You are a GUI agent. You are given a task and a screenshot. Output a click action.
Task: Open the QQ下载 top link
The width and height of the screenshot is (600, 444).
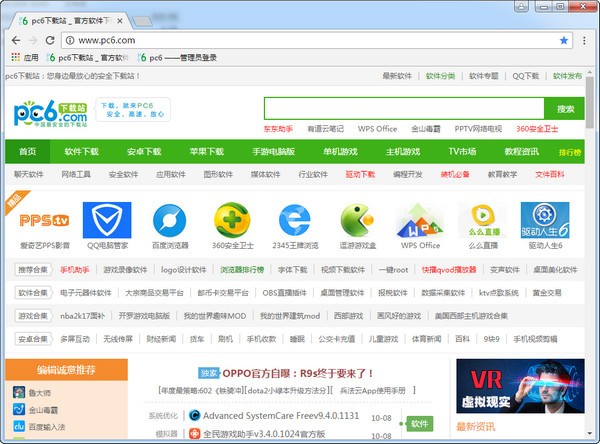coord(525,76)
